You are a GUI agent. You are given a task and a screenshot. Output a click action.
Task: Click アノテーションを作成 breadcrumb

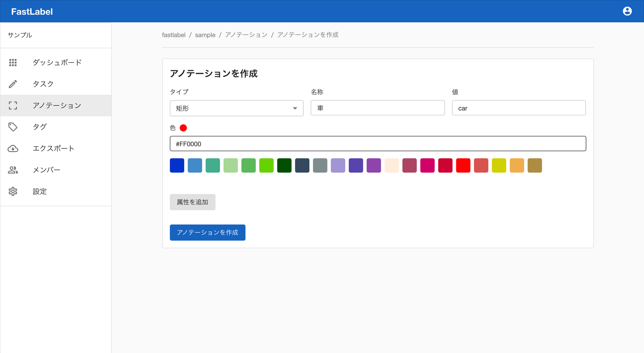coord(308,35)
